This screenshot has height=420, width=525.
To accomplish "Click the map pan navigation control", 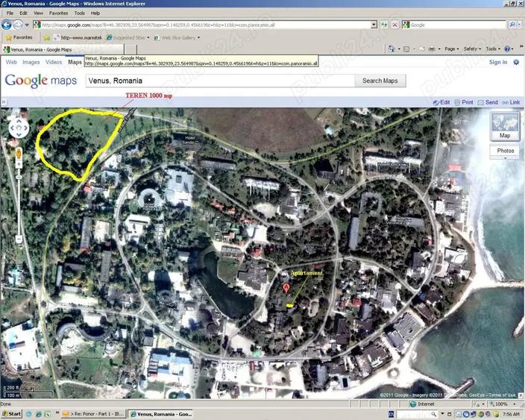I will coord(19,128).
